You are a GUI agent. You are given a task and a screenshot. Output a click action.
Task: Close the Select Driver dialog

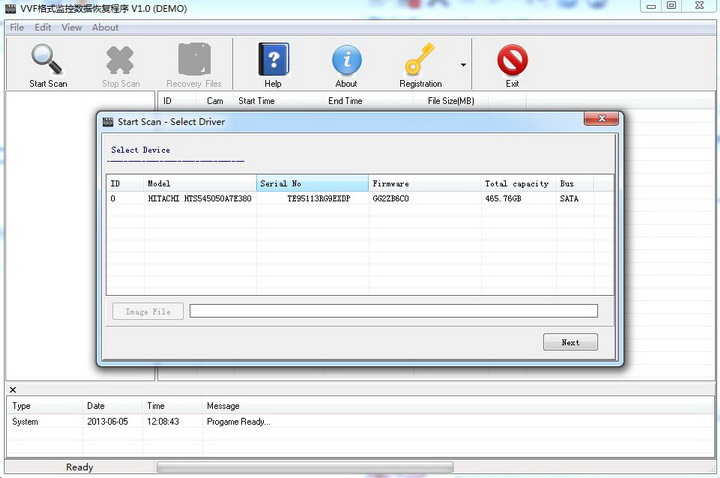[x=602, y=118]
